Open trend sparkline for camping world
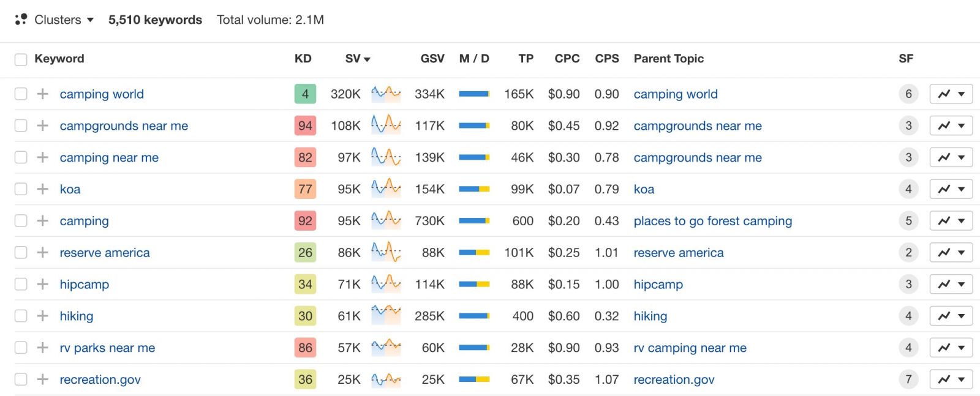 point(386,94)
